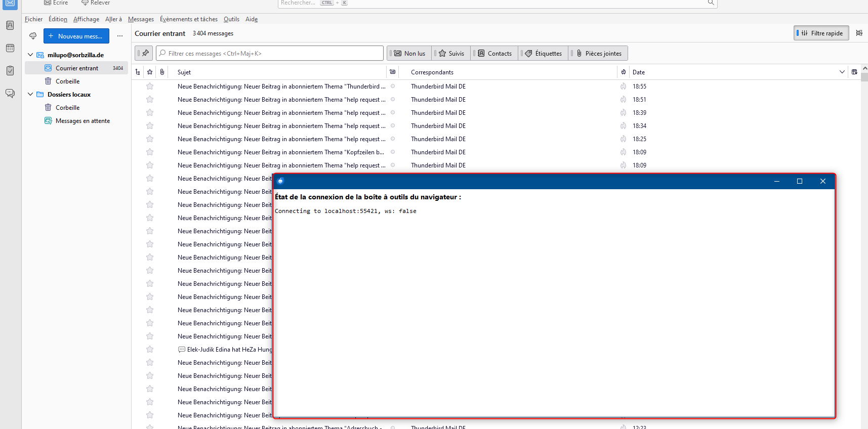
Task: Sort by the junk status column header
Action: tap(623, 72)
